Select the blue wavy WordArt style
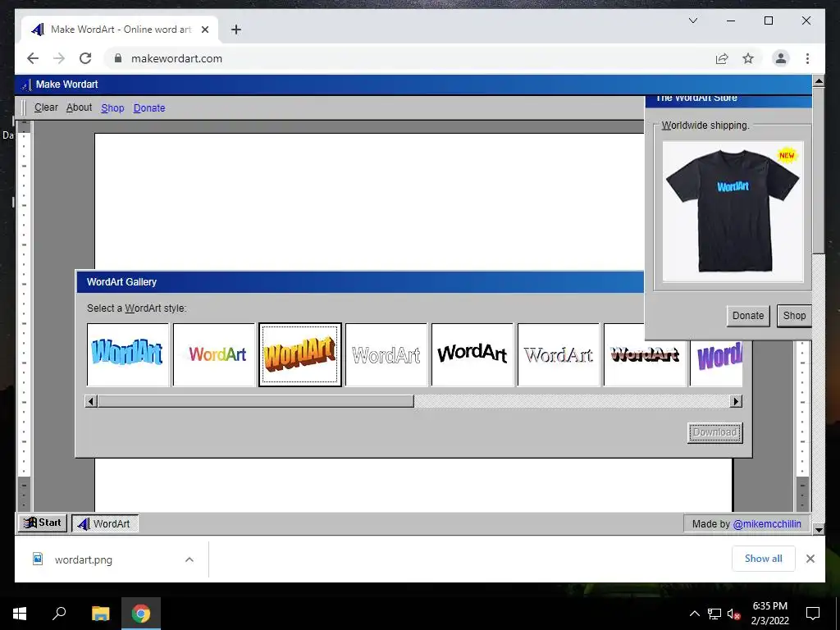This screenshot has width=840, height=630. [128, 354]
